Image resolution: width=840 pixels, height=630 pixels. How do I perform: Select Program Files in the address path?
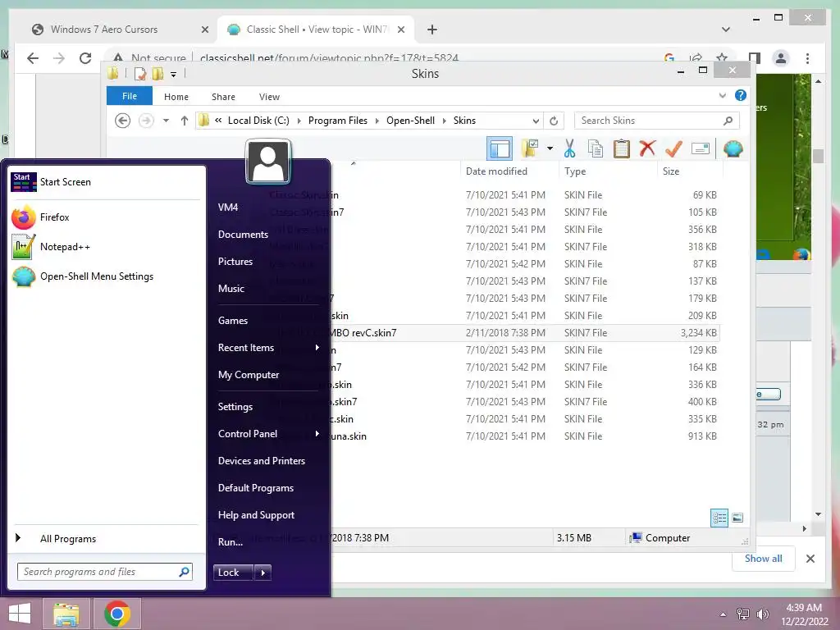click(x=337, y=121)
